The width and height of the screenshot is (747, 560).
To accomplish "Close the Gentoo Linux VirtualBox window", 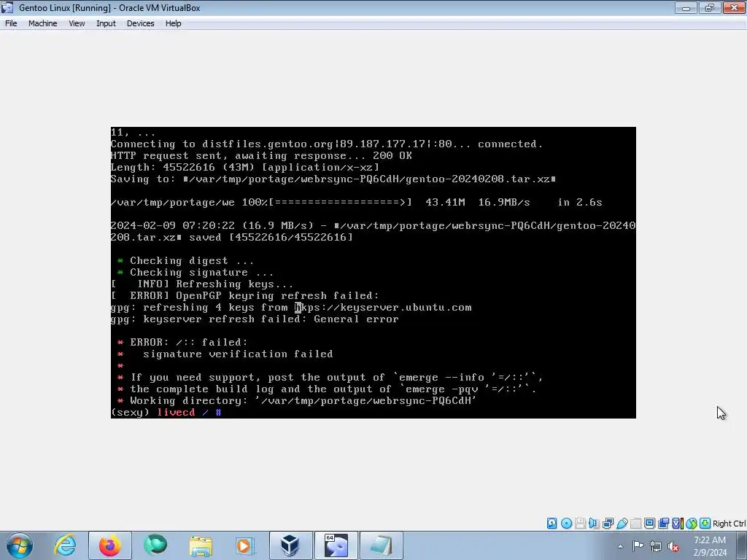I will click(734, 7).
